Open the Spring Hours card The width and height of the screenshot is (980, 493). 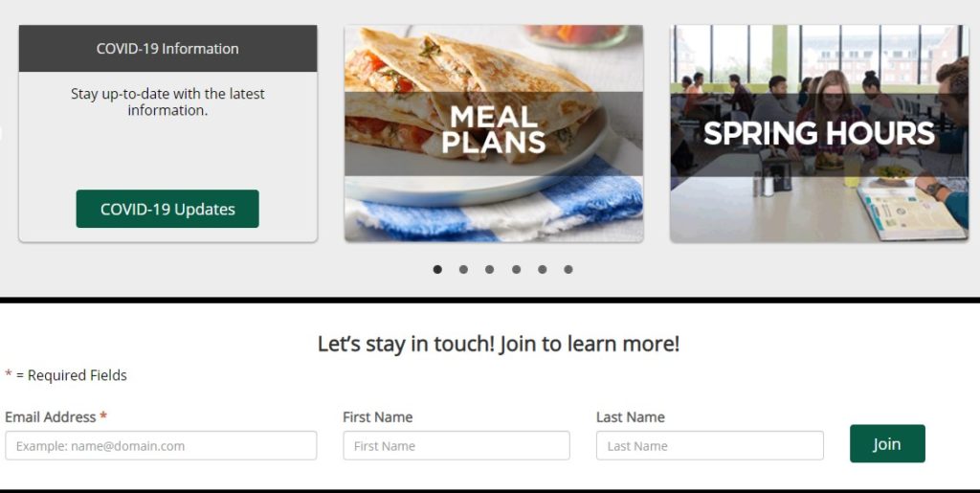click(819, 134)
